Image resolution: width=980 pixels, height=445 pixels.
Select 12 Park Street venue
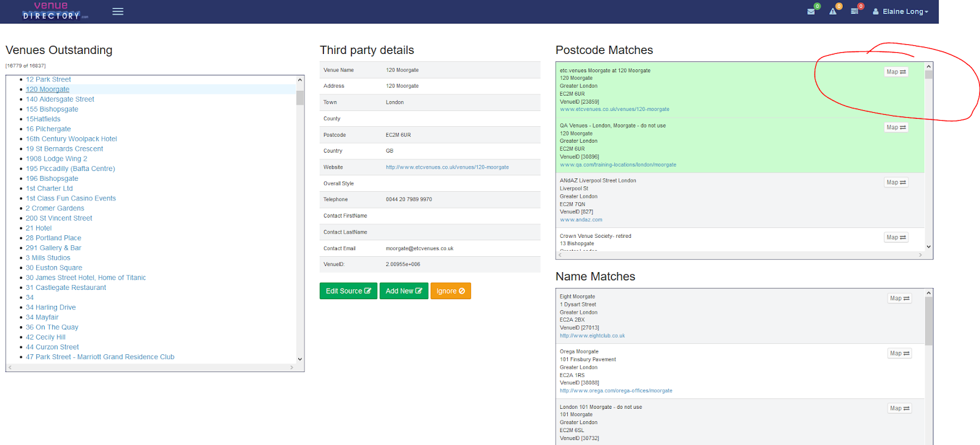point(48,80)
